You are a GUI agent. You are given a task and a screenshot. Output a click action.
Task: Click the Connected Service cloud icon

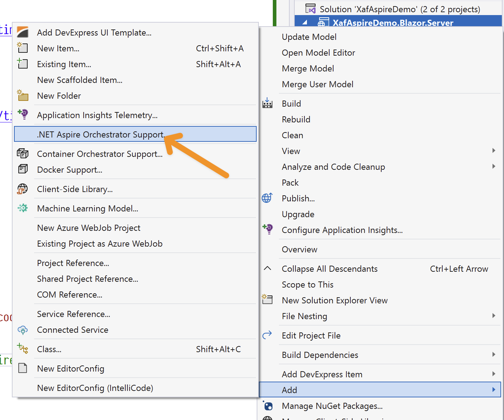tap(23, 330)
